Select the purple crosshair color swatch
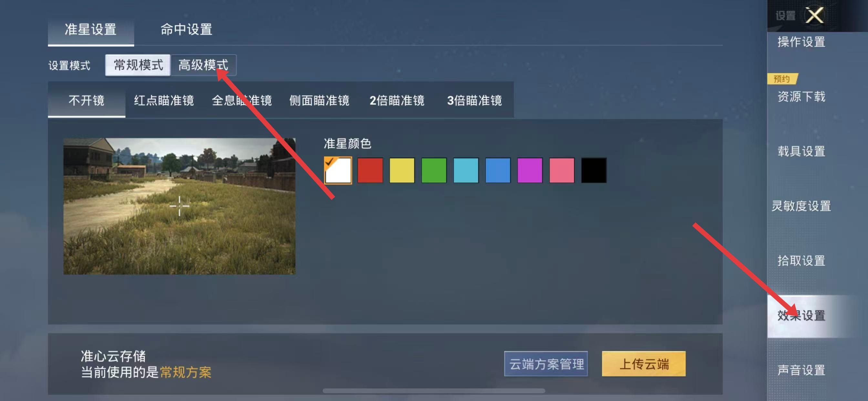The height and width of the screenshot is (401, 868). pos(530,170)
